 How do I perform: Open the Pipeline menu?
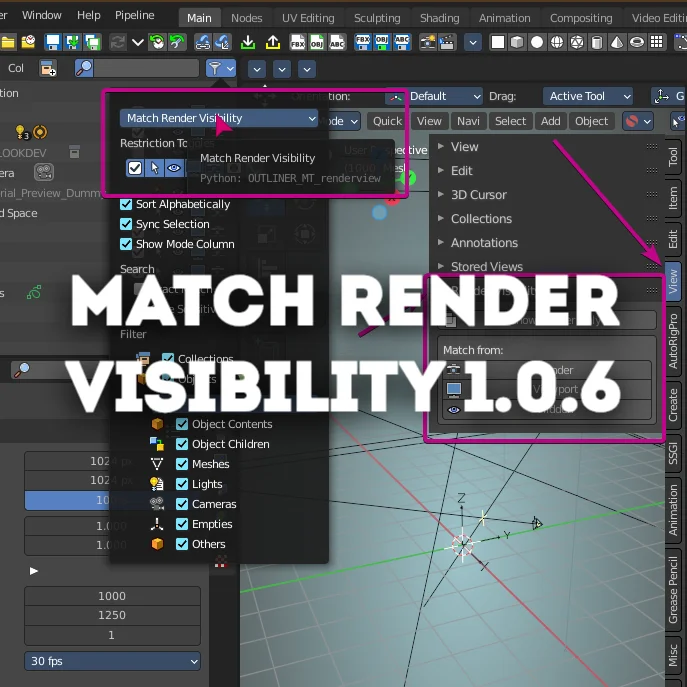(x=134, y=15)
